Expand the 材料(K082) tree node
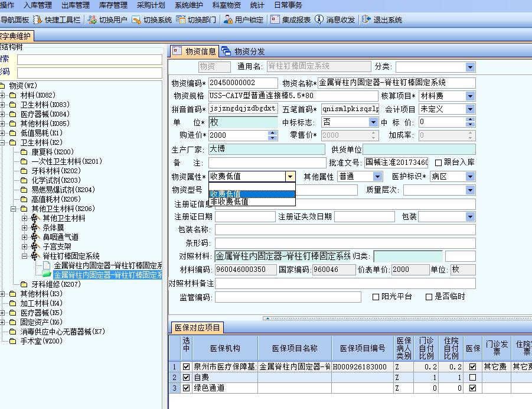The height and width of the screenshot is (409, 532). point(2,95)
